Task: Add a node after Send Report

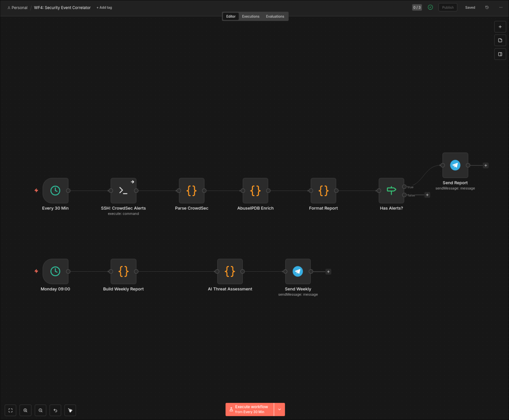Action: pyautogui.click(x=486, y=165)
